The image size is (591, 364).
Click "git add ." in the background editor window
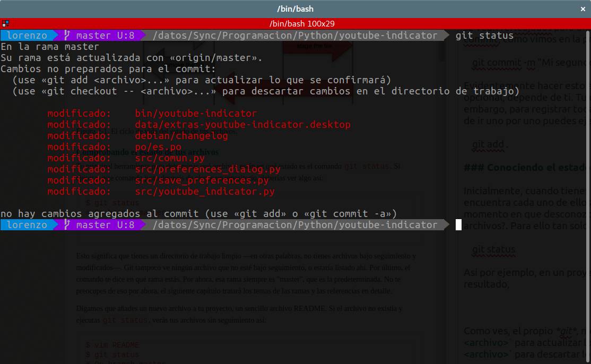pyautogui.click(x=490, y=144)
